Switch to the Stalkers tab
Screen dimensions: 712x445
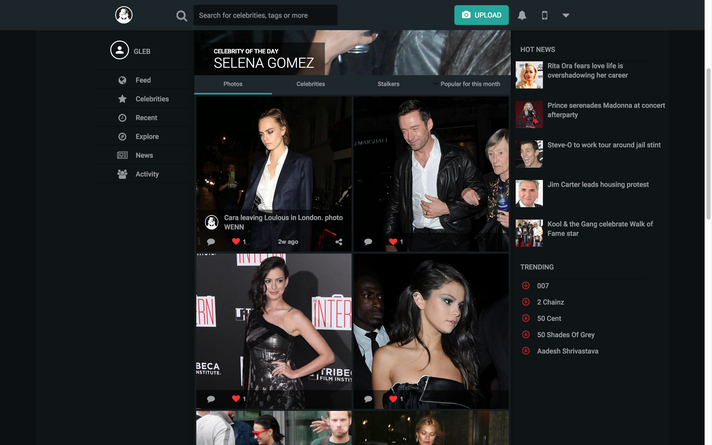pyautogui.click(x=389, y=84)
